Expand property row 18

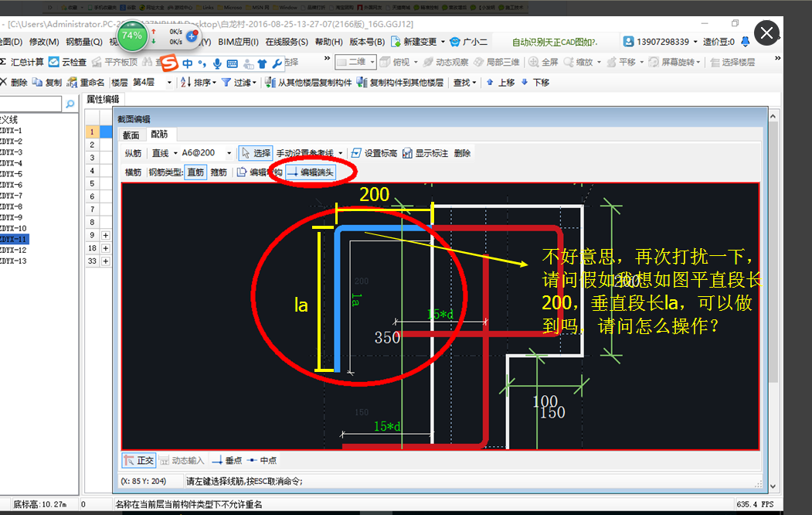tap(106, 248)
